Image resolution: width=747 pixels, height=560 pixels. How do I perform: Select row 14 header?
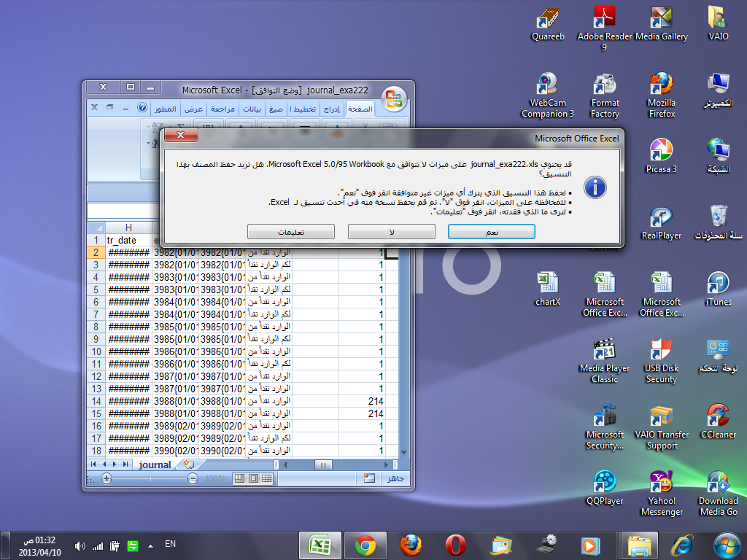point(96,401)
